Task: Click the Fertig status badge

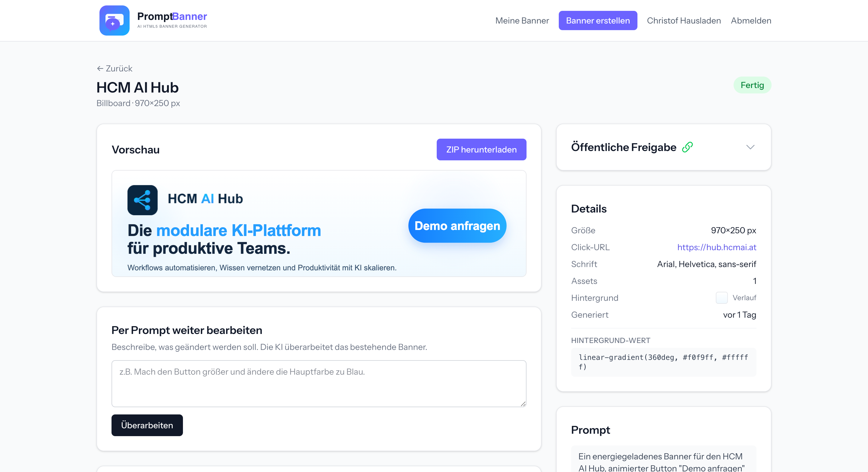Action: [x=752, y=85]
